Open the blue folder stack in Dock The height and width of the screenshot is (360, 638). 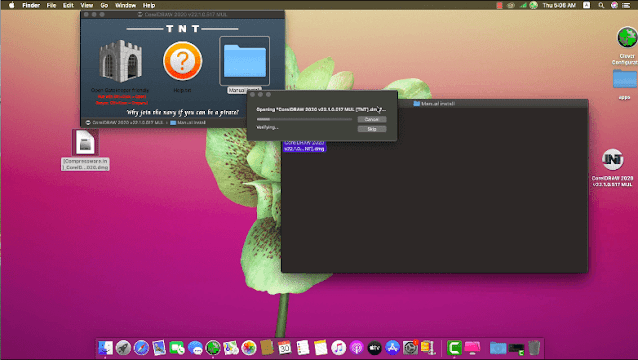pyautogui.click(x=498, y=348)
